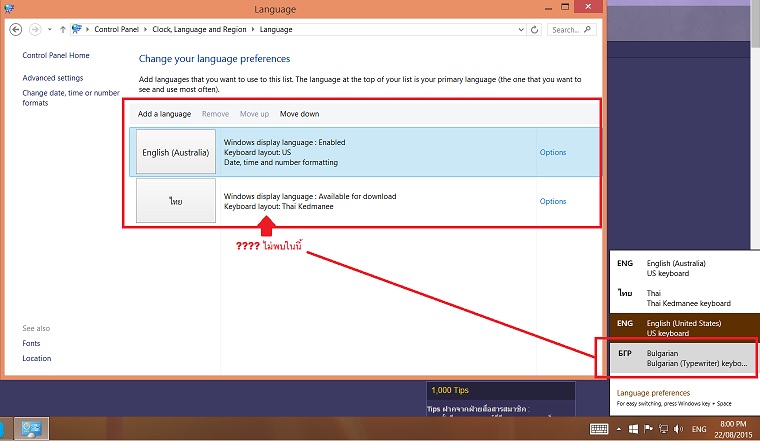Click the search magnifier icon
The width and height of the screenshot is (760, 441).
(x=587, y=30)
